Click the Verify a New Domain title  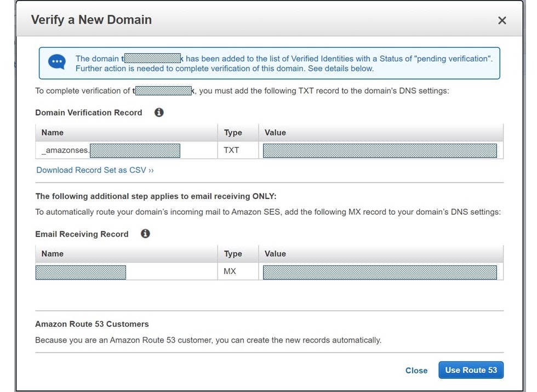point(92,20)
